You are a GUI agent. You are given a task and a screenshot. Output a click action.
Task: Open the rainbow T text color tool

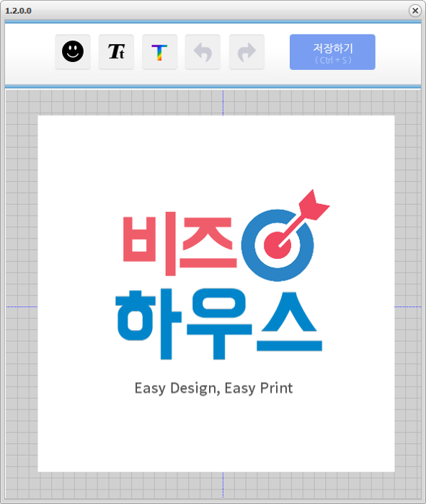[160, 52]
